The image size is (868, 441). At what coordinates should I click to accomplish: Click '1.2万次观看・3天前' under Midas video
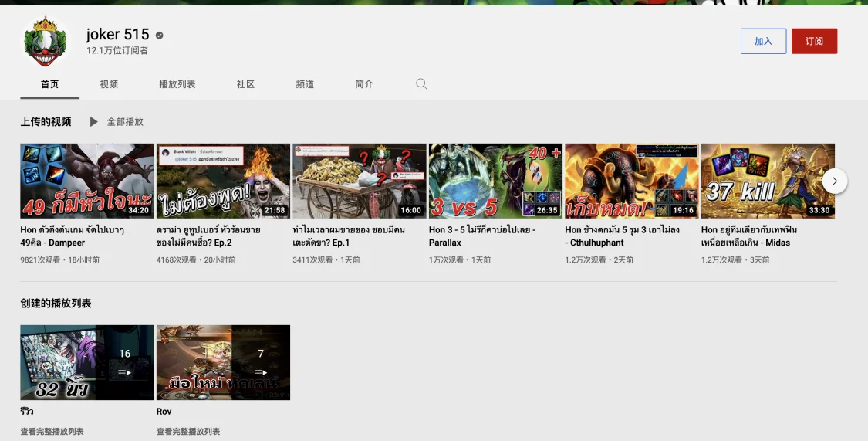(736, 260)
